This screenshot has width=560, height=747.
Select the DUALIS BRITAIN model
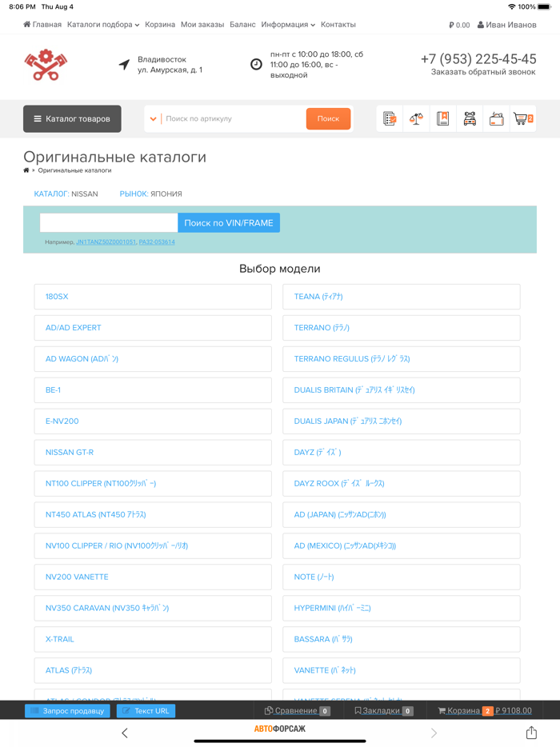[402, 390]
